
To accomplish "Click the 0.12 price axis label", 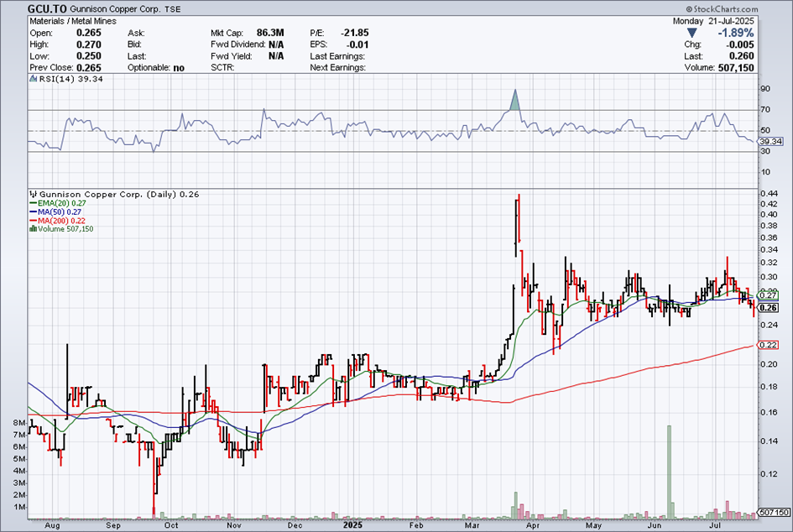I will pos(769,474).
